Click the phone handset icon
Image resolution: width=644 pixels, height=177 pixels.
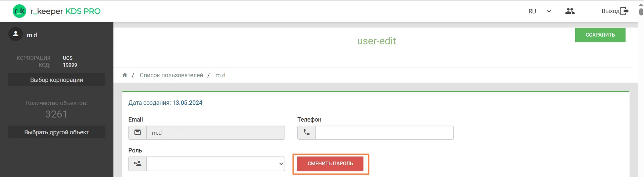coord(306,133)
